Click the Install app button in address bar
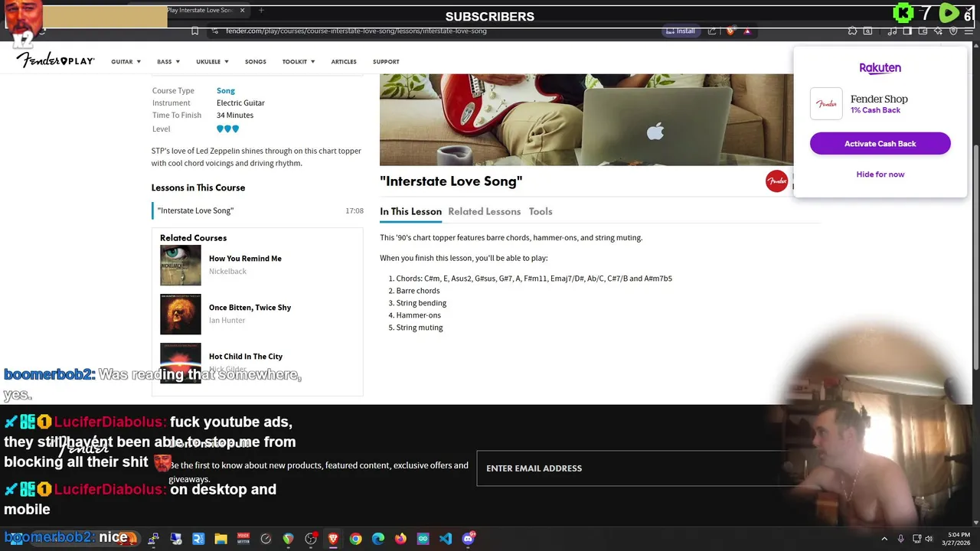This screenshot has width=980, height=551. [681, 31]
